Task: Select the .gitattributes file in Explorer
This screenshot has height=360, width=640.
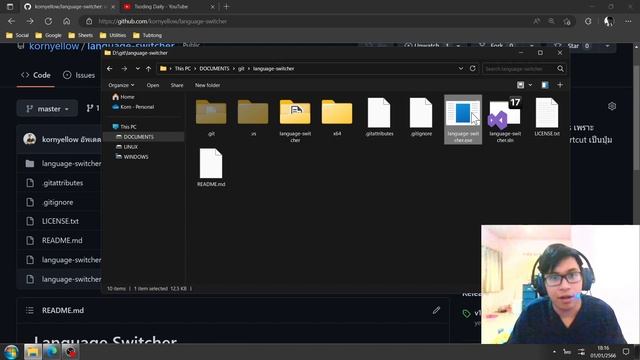Action: click(379, 117)
